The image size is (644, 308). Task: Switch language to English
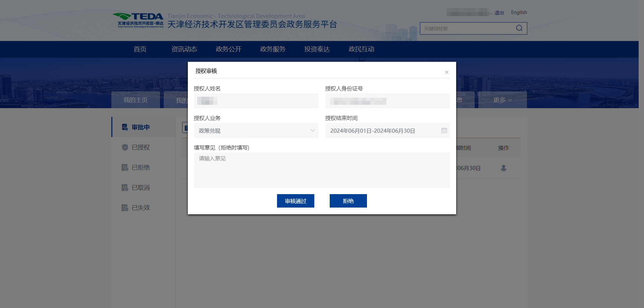tap(519, 12)
